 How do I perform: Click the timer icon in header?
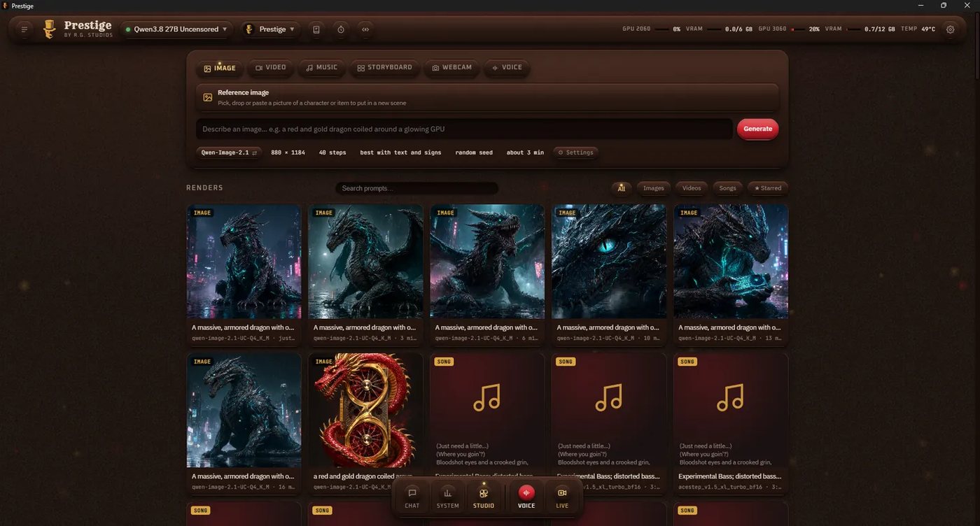(340, 29)
